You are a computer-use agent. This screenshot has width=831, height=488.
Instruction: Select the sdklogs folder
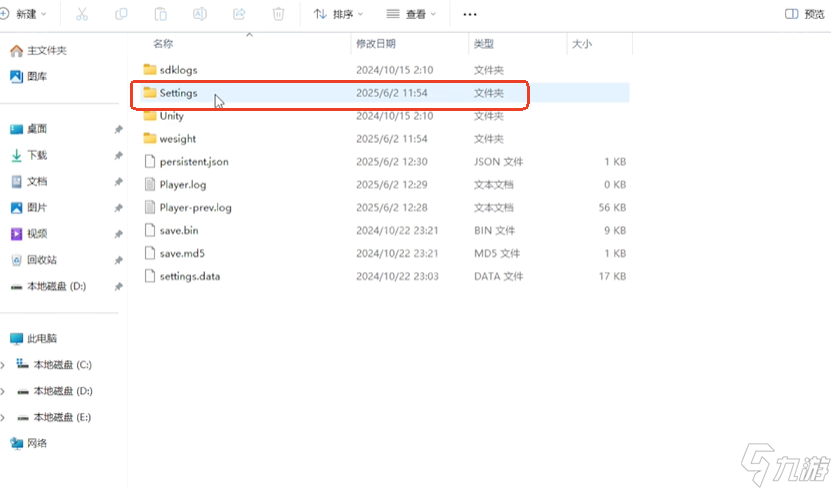[x=384, y=70]
